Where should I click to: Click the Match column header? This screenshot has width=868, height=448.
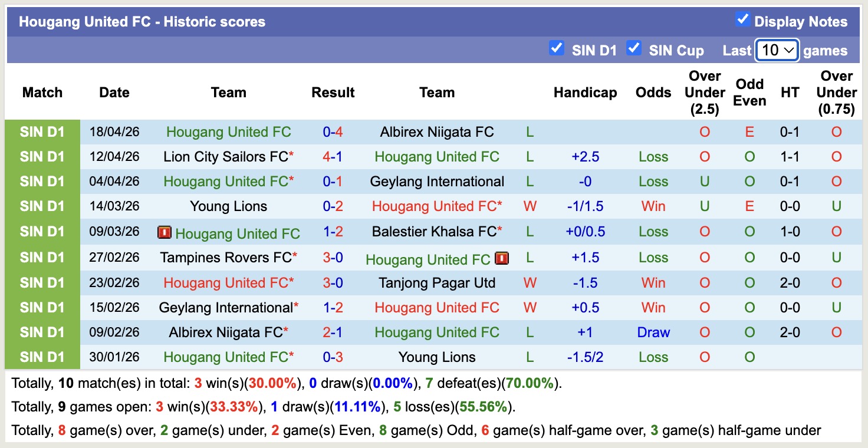[42, 93]
